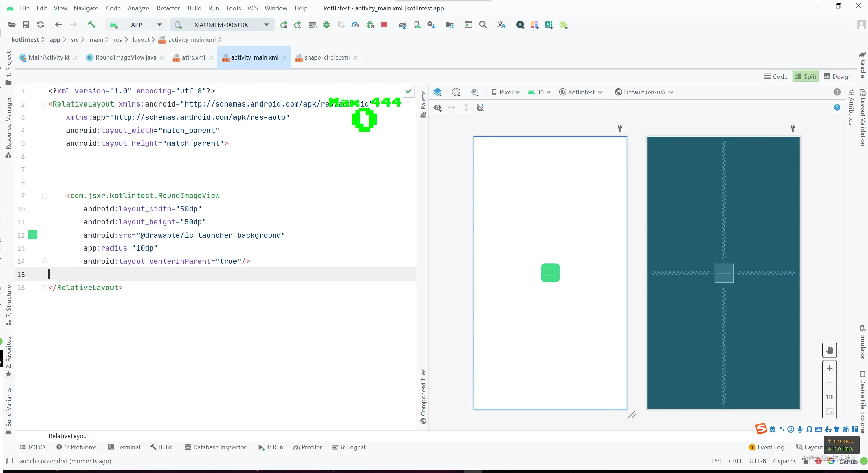Click the green color swatch on line 12
Viewport: 868px width, 473px height.
(x=32, y=235)
